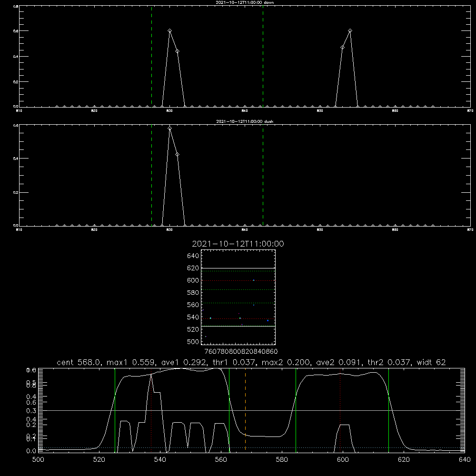The height and width of the screenshot is (476, 476).
Task: Click the red dotted line near 537 in bottom plot
Action: tap(151, 410)
